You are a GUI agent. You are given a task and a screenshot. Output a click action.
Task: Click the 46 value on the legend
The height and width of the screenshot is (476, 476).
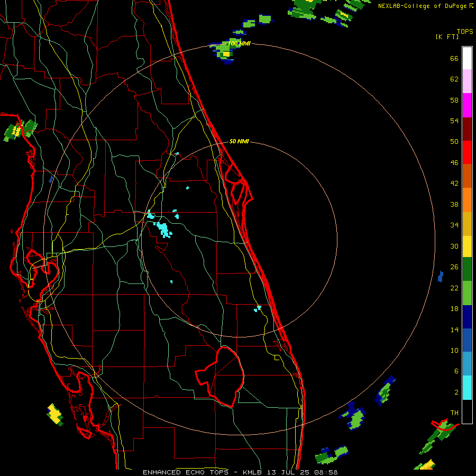click(454, 163)
